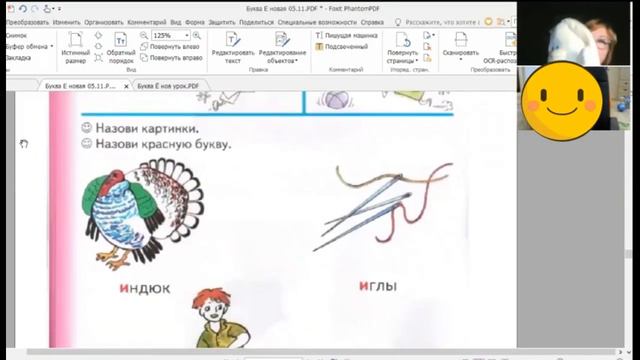Open the Преобразовать ribbon tab
The height and width of the screenshot is (360, 640).
[28, 22]
